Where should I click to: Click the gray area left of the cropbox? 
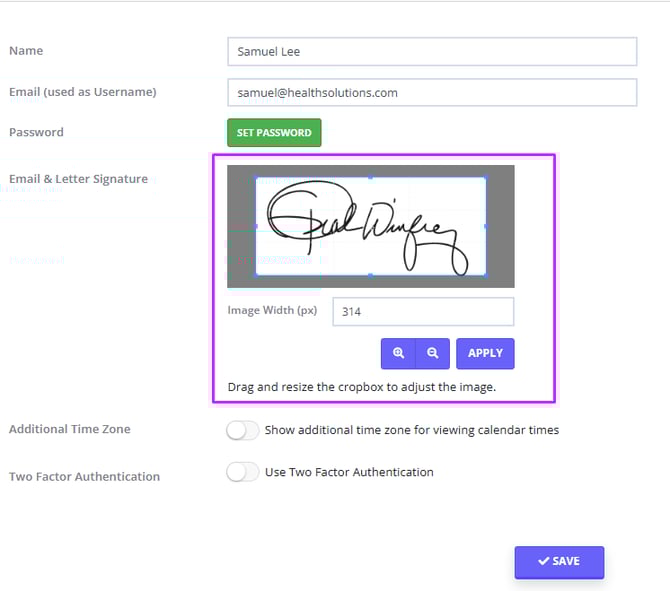pyautogui.click(x=241, y=226)
